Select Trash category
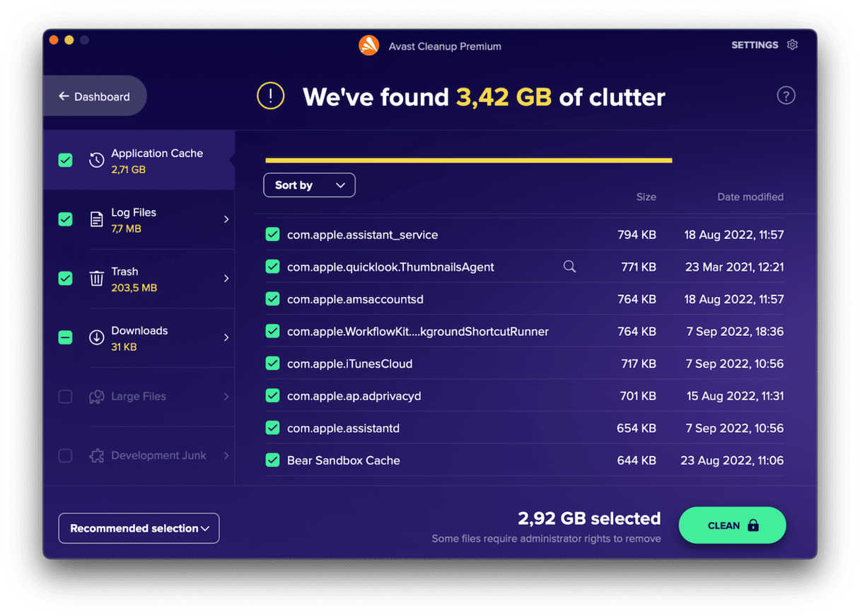Image resolution: width=860 pixels, height=616 pixels. [x=139, y=279]
